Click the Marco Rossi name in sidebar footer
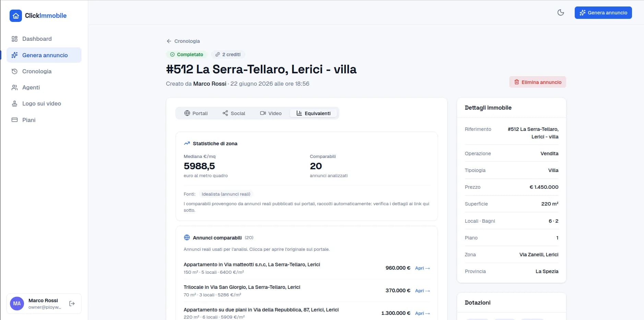644x320 pixels. pos(43,300)
